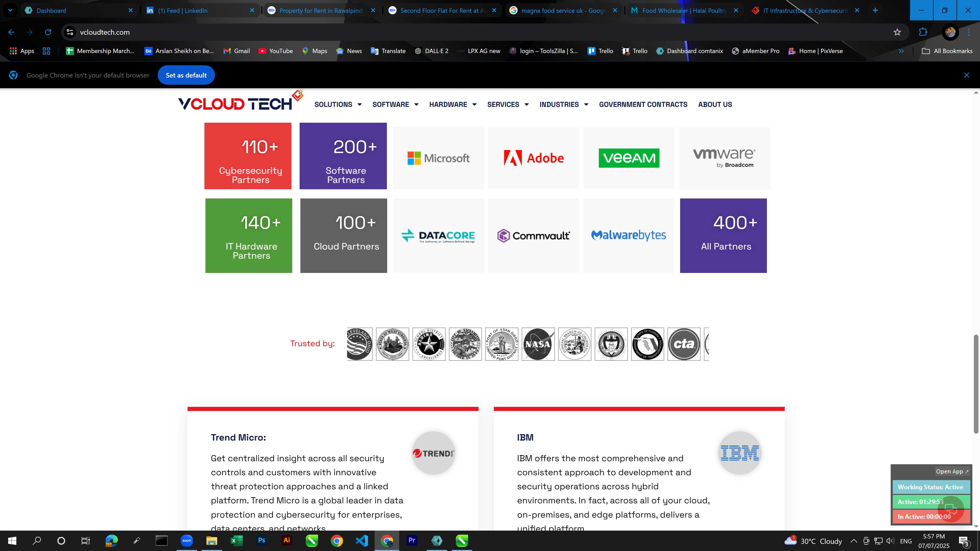The image size is (980, 551).
Task: Open Windows notification center
Action: point(964,541)
